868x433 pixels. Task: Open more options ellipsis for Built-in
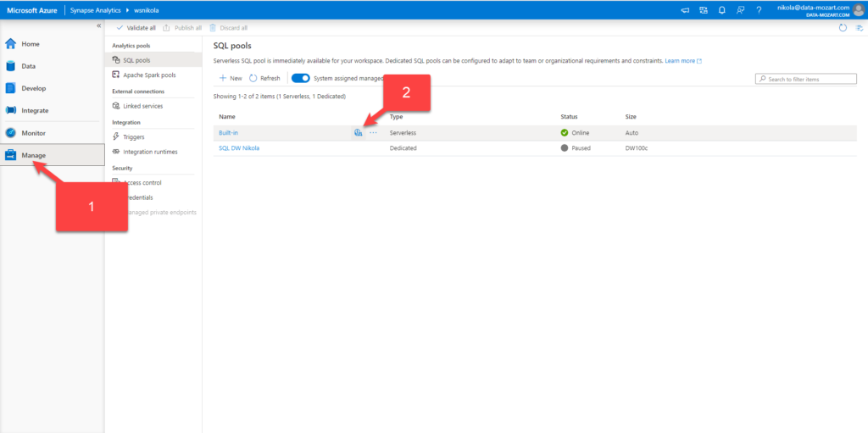click(373, 133)
